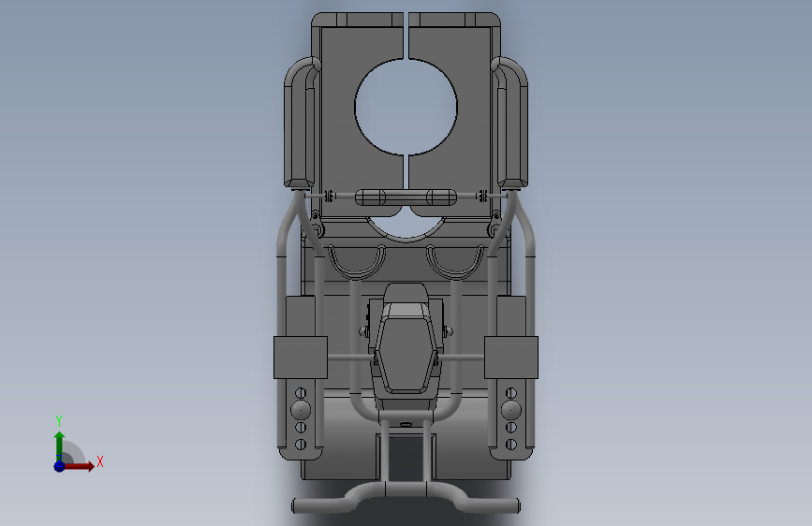Click the red X axis arrow of triad

[x=79, y=466]
